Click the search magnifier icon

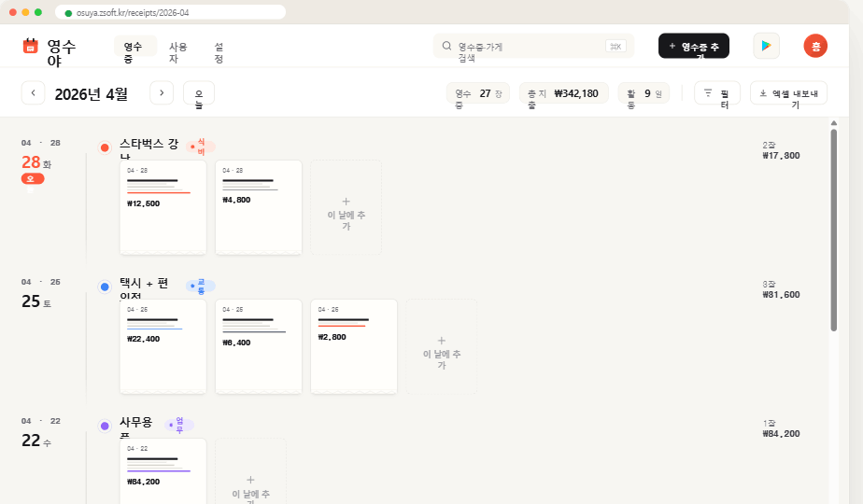(x=446, y=46)
